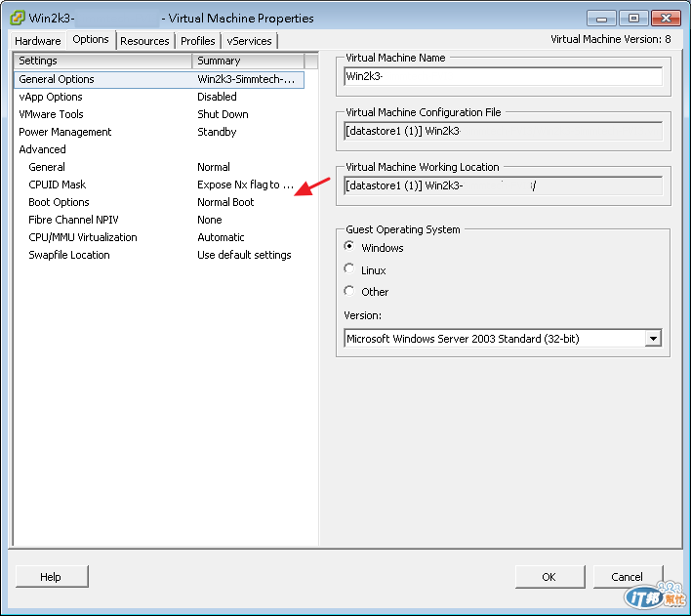Click the 'Standby' summary value
This screenshot has height=616, width=691.
pos(217,132)
